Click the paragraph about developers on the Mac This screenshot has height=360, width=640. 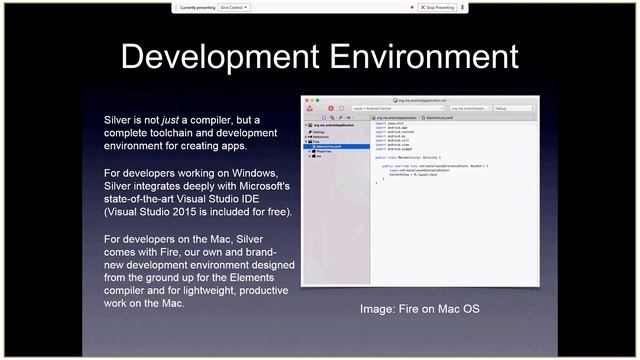click(199, 271)
